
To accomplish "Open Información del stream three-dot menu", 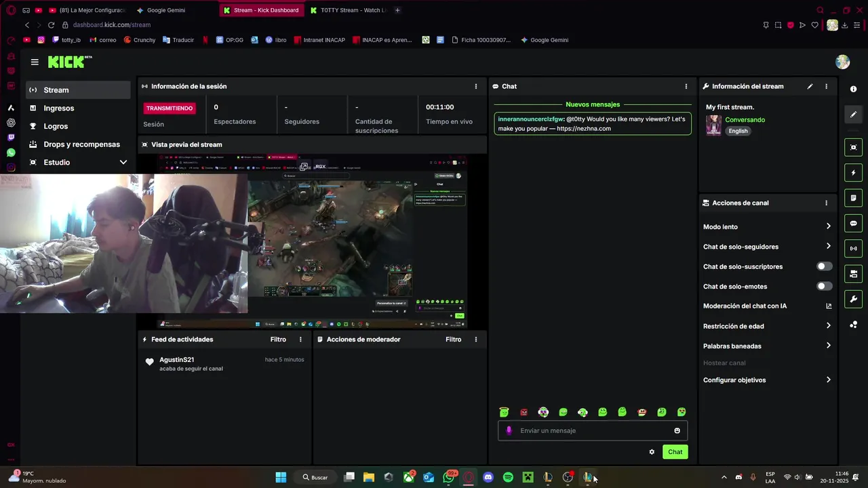I will pyautogui.click(x=826, y=86).
